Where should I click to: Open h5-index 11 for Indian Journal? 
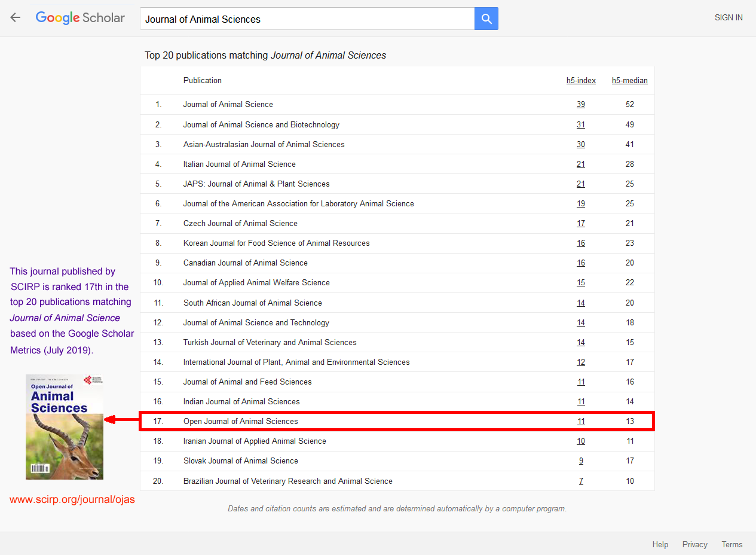[581, 402]
